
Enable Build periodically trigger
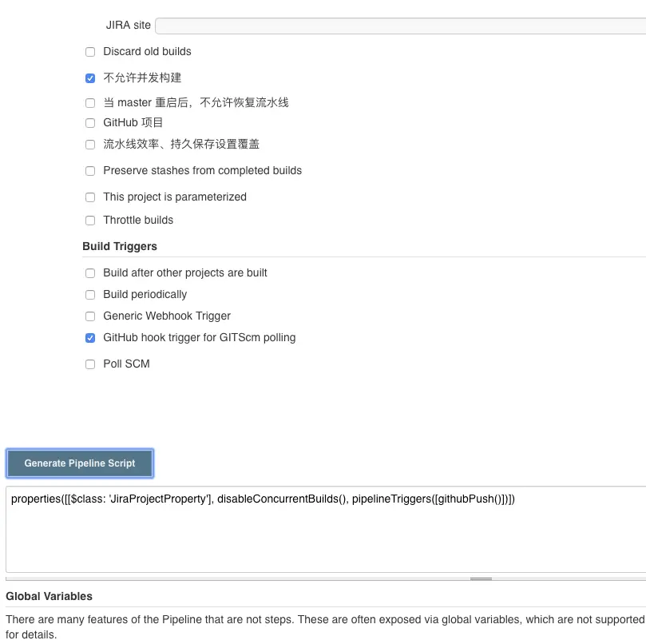(89, 295)
